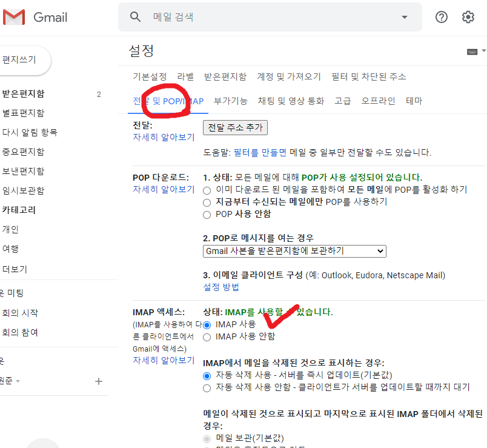Click the plus icon in chat section

(99, 381)
